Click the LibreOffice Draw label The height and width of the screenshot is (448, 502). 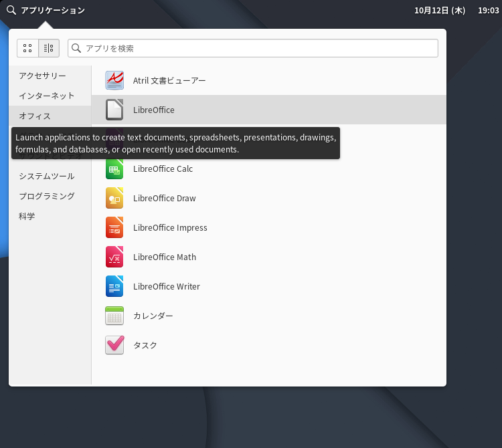point(164,199)
